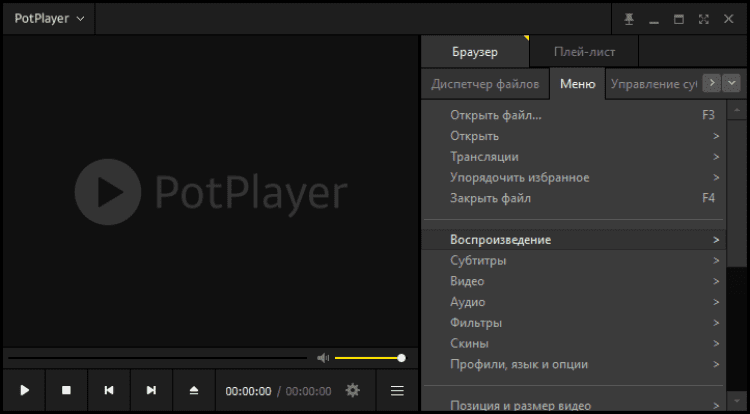This screenshot has width=750, height=414.
Task: Open Позиция и размер видео submenu
Action: click(573, 405)
